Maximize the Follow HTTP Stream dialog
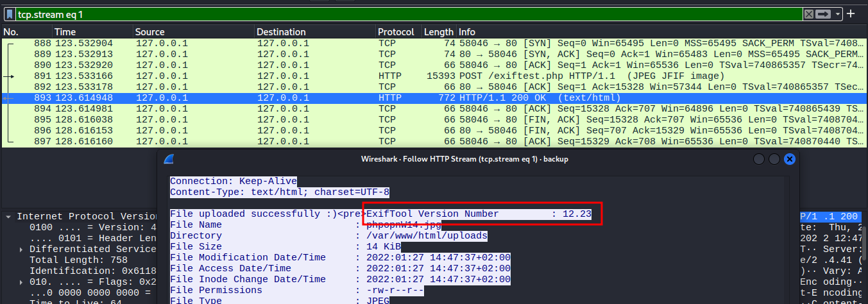The width and height of the screenshot is (868, 304). tap(774, 159)
